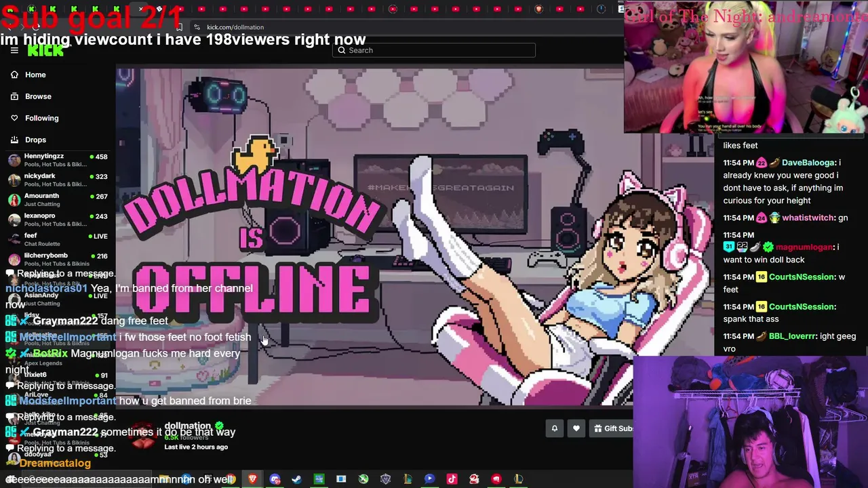Close the active browser tab
Viewport: 868px width, 488px height.
140,9
